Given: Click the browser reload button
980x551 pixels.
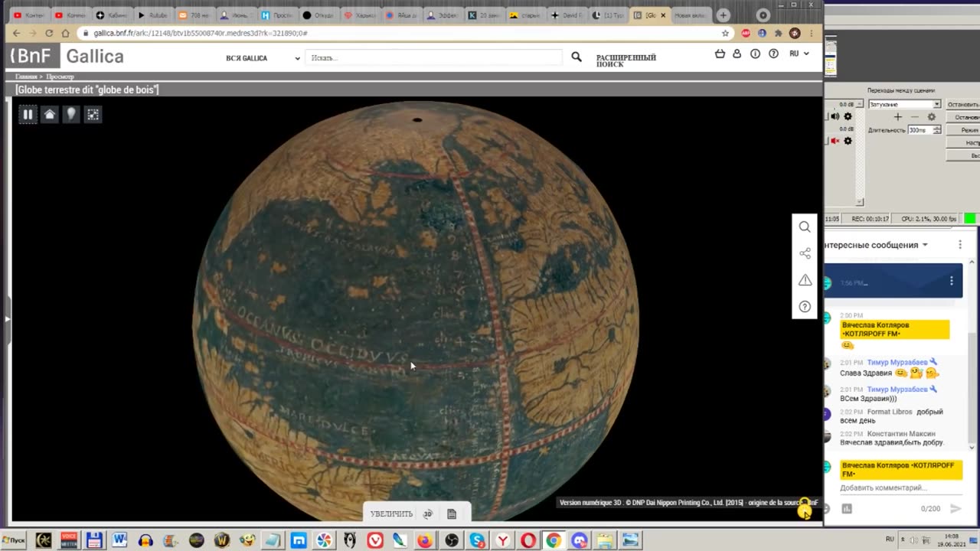Looking at the screenshot, I should pos(49,33).
